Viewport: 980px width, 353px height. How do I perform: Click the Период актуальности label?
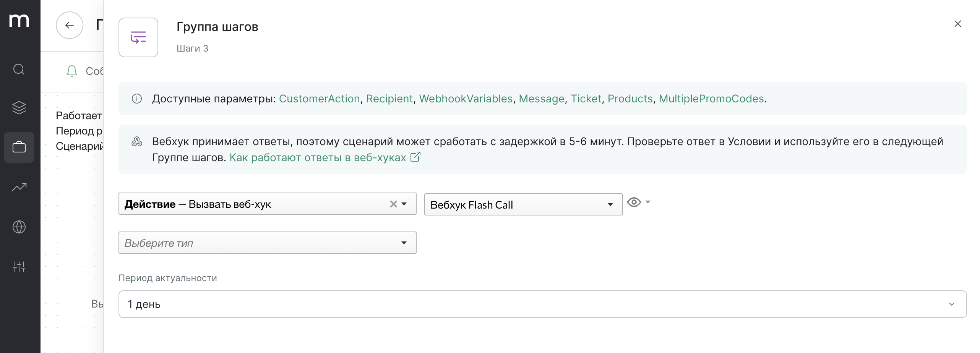(168, 278)
